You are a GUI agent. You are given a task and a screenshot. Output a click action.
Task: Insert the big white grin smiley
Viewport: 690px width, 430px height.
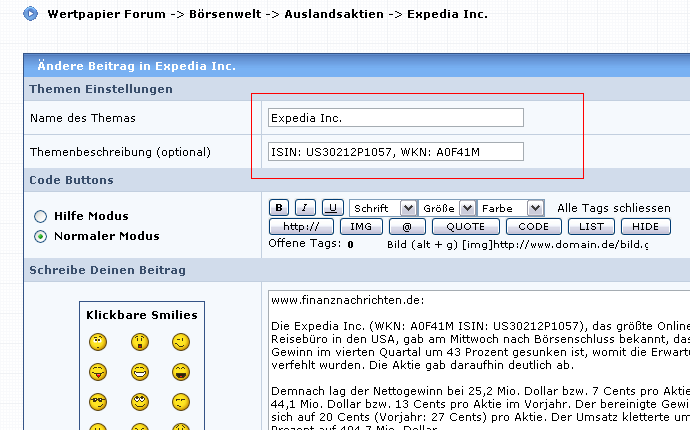pyautogui.click(x=140, y=372)
